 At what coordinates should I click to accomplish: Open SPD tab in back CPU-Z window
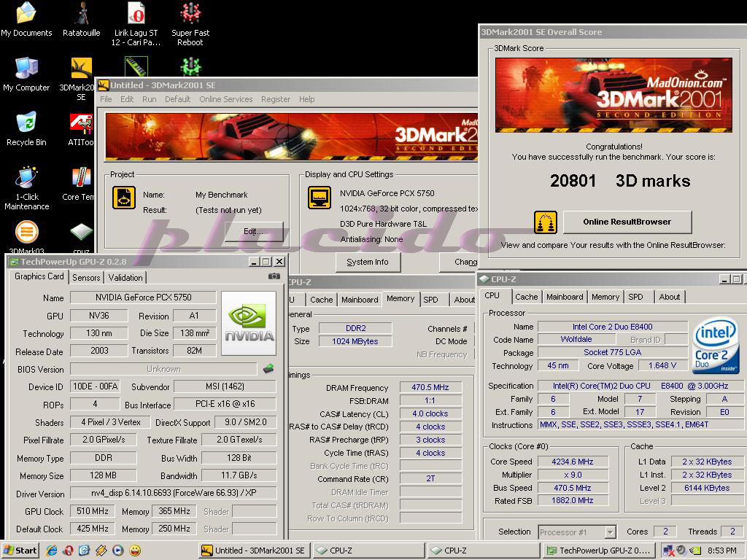(x=430, y=300)
